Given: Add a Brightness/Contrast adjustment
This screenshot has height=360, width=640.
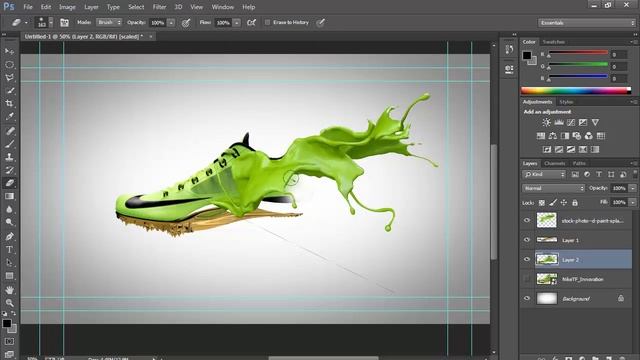Looking at the screenshot, I should (x=546, y=122).
